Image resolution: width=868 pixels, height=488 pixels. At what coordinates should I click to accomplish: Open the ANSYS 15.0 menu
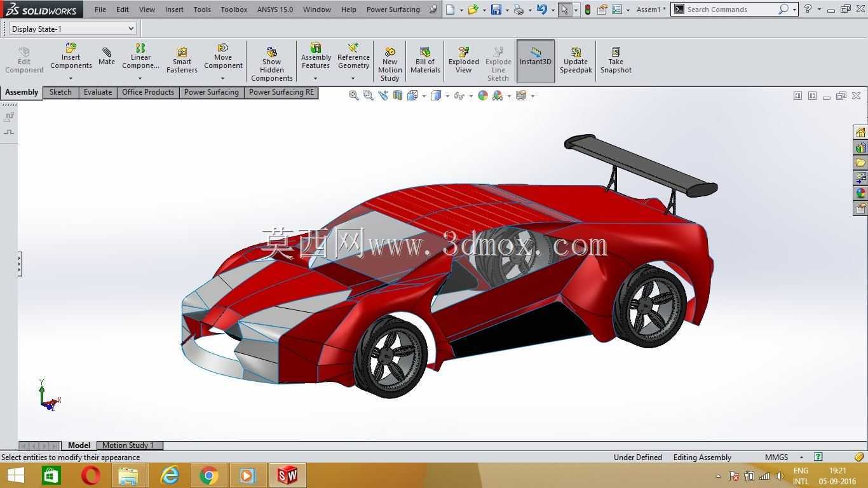coord(275,10)
